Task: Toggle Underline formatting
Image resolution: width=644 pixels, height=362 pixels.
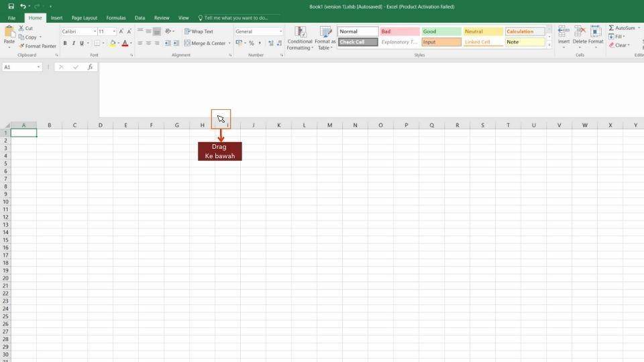Action: point(82,43)
